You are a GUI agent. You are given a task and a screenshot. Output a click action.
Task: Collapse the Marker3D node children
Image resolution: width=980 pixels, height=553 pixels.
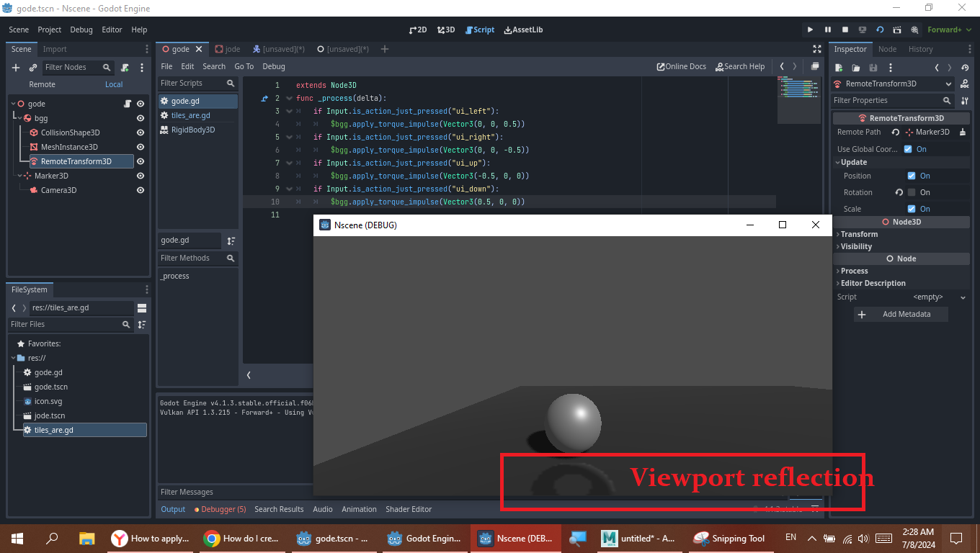[x=19, y=176]
